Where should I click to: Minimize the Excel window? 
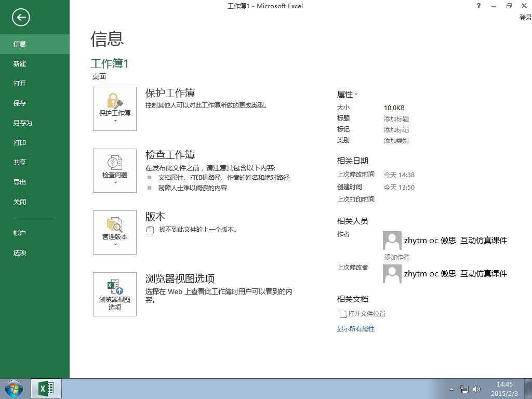pos(494,6)
